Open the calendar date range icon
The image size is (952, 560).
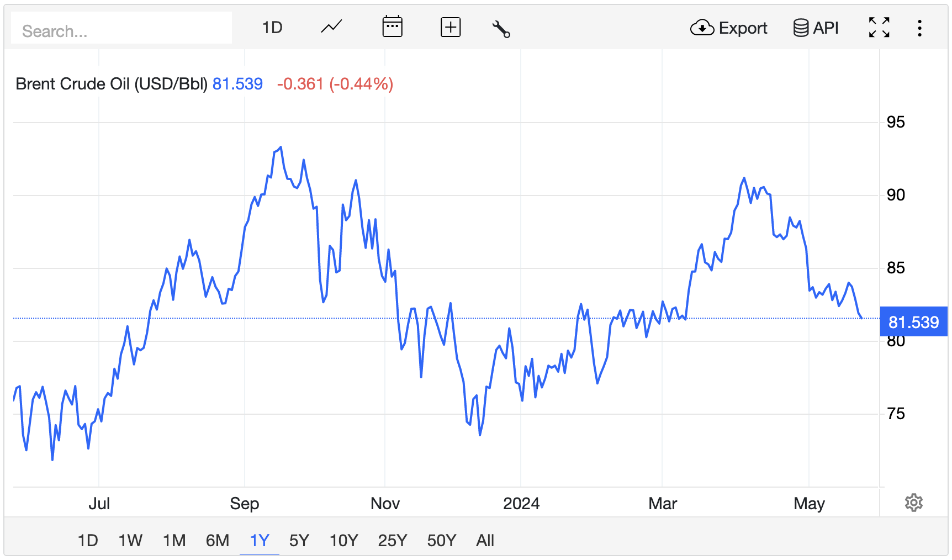(392, 27)
